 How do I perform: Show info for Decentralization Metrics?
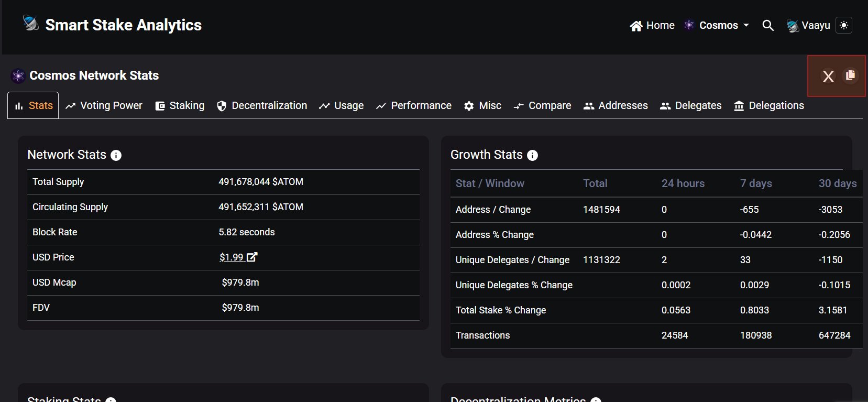[596, 399]
